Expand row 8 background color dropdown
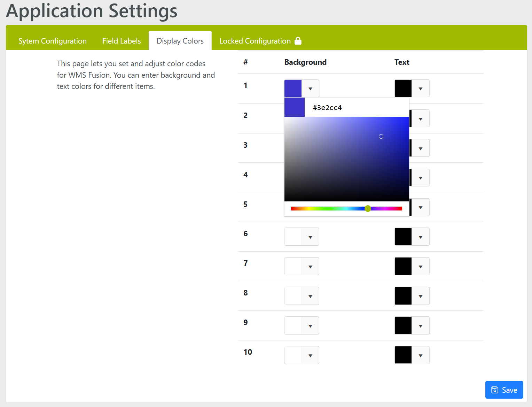This screenshot has height=407, width=532. (x=310, y=296)
